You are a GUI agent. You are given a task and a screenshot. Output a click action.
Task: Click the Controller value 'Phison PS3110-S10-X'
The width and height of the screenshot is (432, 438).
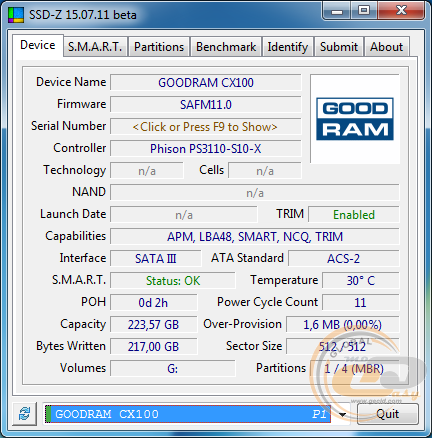(206, 149)
